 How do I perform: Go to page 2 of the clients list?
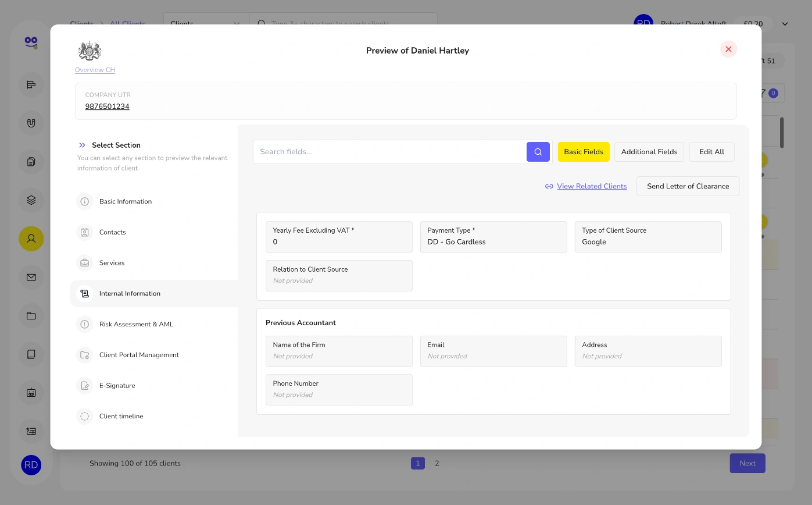pos(437,464)
